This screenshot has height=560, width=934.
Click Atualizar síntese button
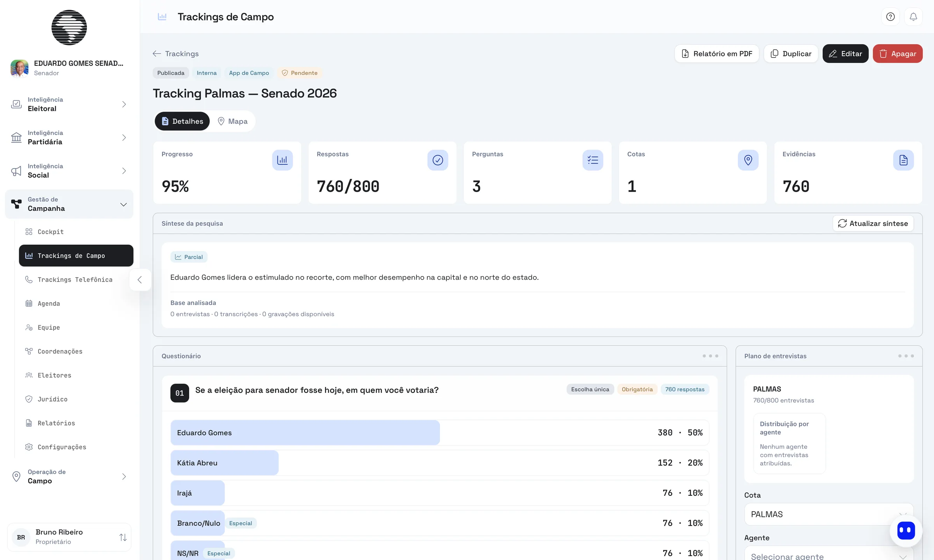(873, 224)
